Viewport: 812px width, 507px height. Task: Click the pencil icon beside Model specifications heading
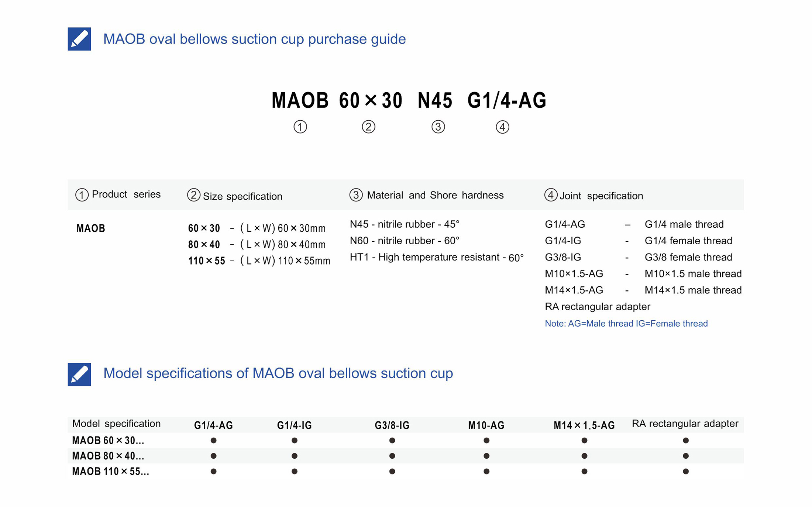tap(79, 374)
